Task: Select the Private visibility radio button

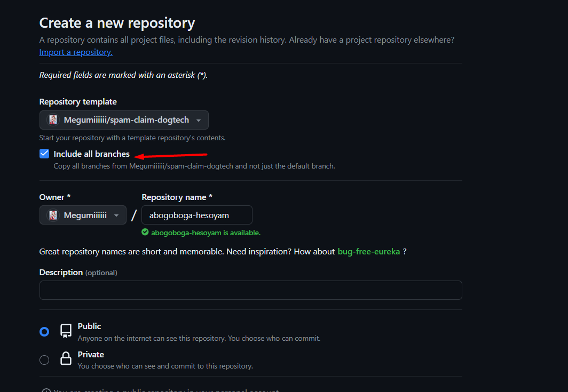Action: [x=44, y=360]
